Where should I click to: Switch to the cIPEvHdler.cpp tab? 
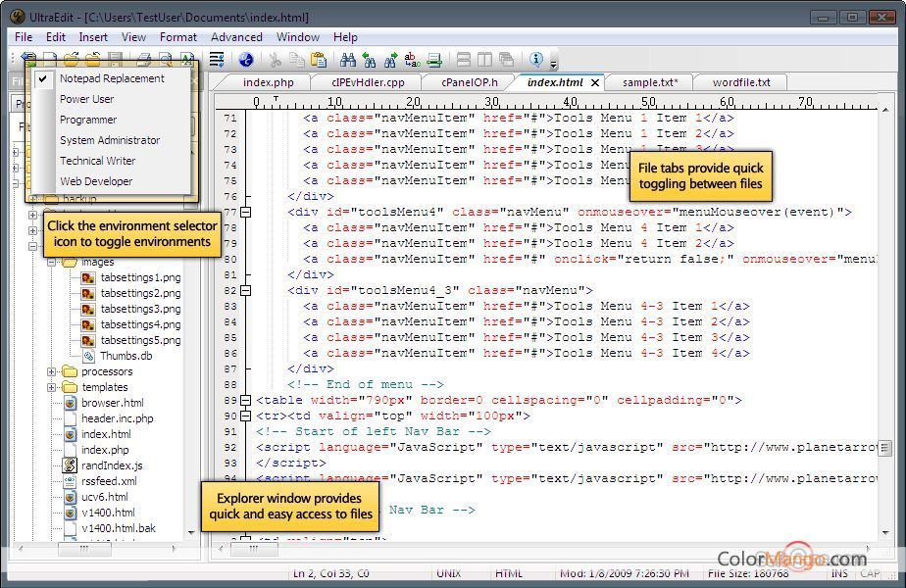(368, 82)
